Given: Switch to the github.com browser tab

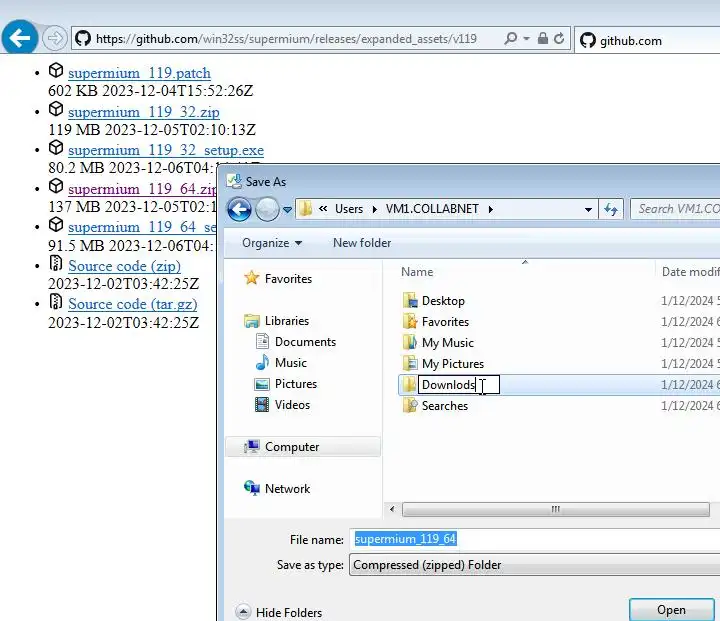Looking at the screenshot, I should pos(647,40).
